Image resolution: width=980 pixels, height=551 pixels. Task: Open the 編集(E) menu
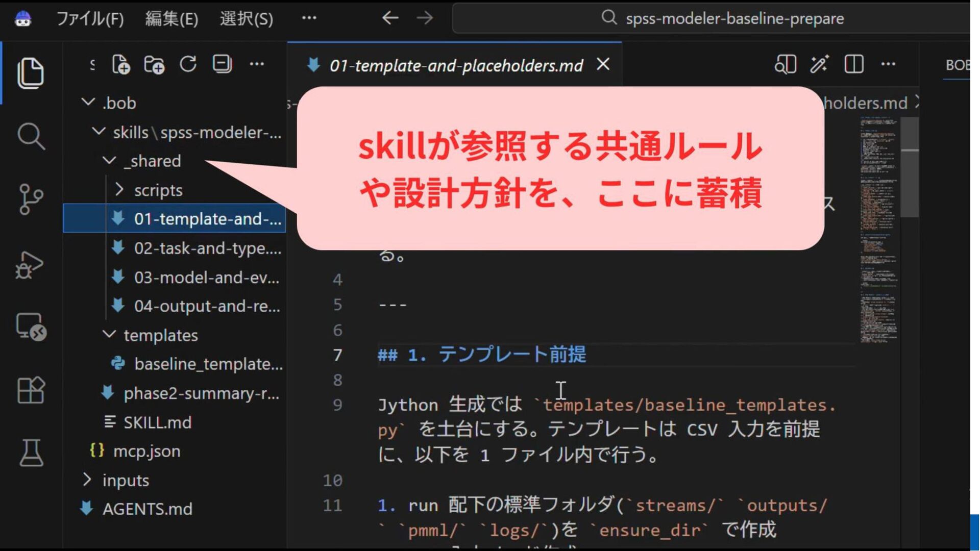tap(171, 19)
